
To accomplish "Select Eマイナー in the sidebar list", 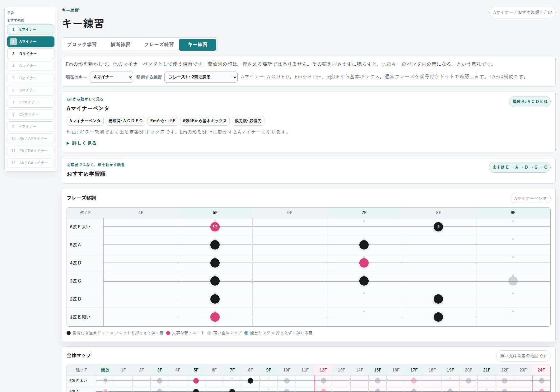I will tap(31, 30).
